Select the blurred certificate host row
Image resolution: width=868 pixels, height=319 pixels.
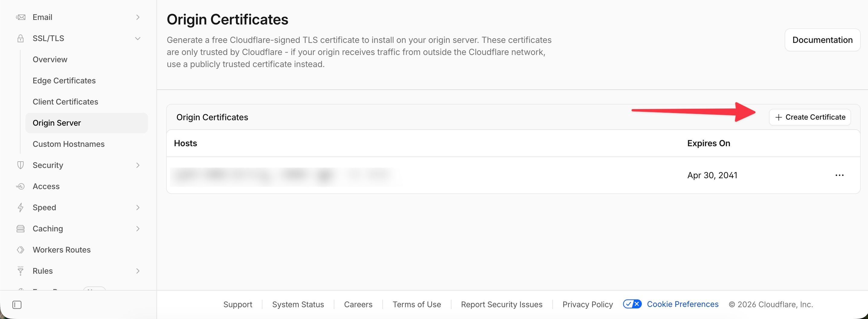pyautogui.click(x=513, y=175)
